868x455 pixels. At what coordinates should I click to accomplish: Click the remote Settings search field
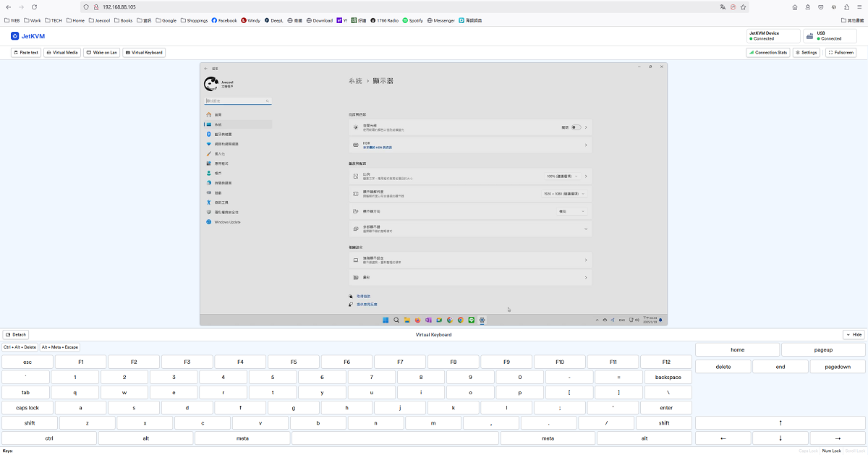238,101
